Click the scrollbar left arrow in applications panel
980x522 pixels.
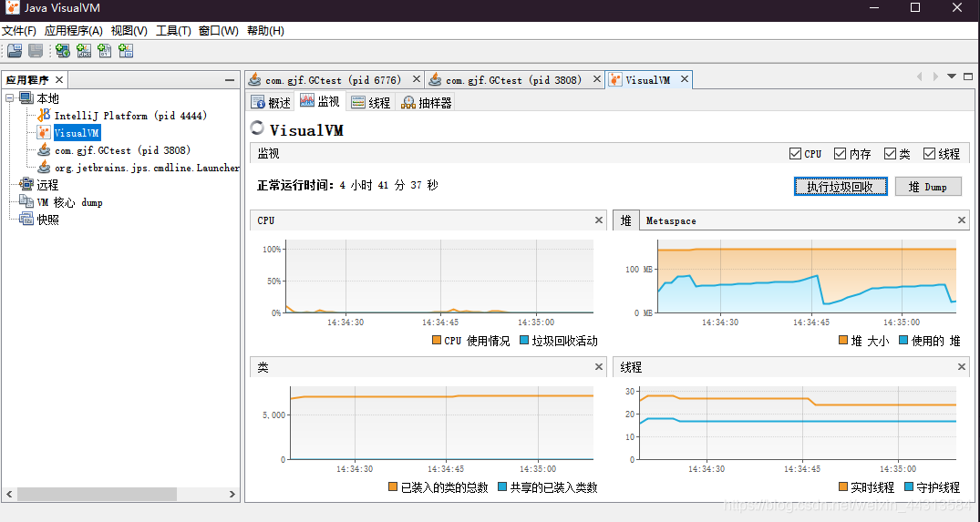coord(9,494)
